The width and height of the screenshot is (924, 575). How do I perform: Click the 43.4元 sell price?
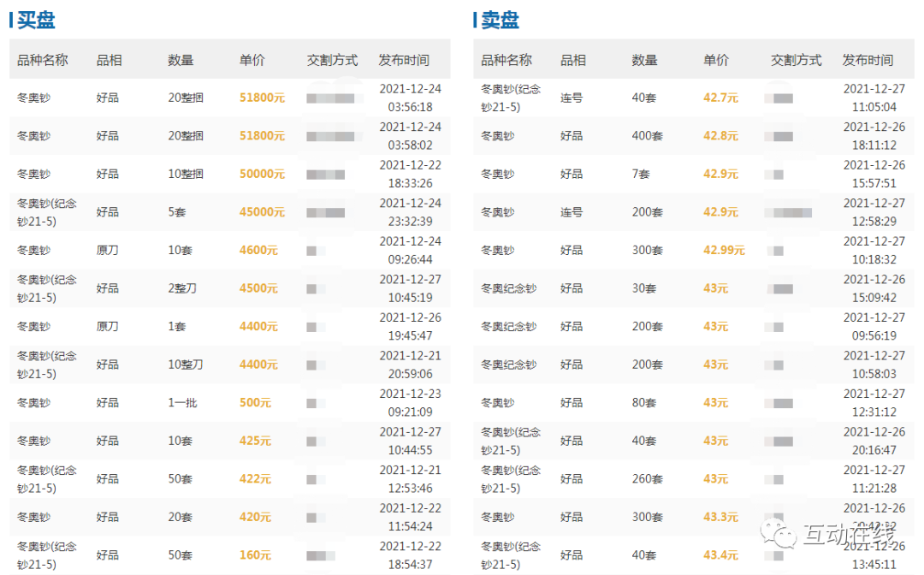point(720,555)
